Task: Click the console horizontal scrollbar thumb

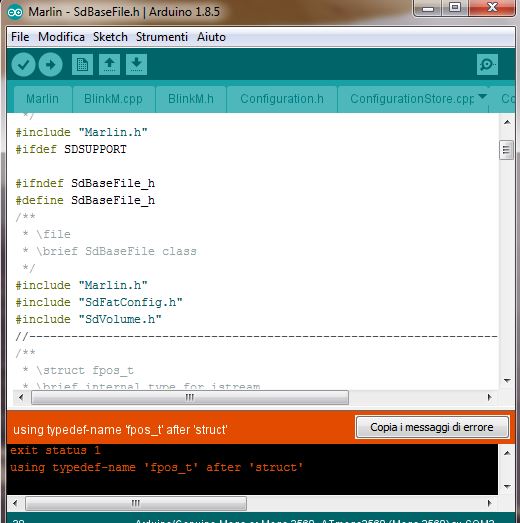Action: click(x=136, y=503)
